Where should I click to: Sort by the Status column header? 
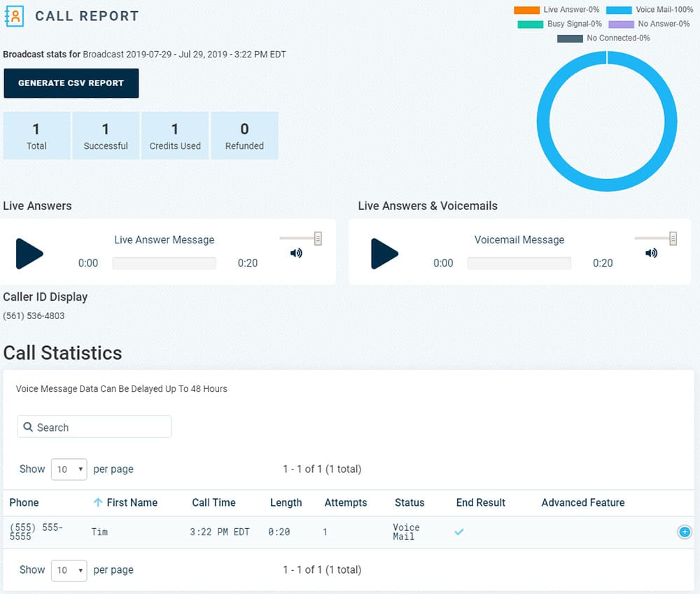click(409, 502)
